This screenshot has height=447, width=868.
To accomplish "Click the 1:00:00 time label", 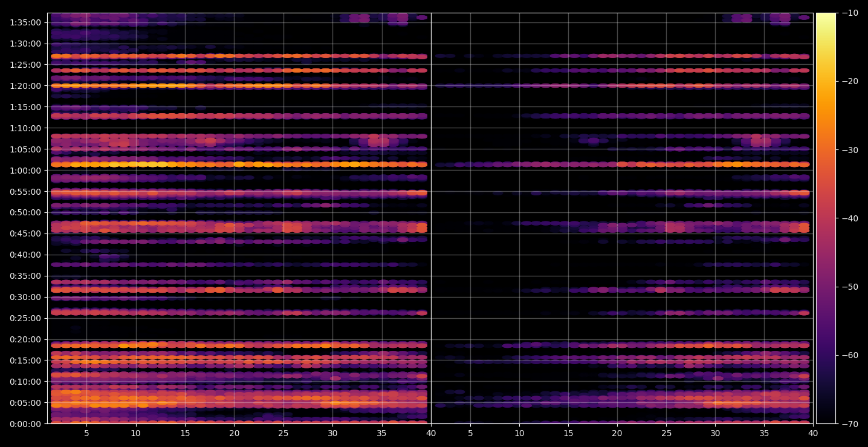I will [25, 171].
